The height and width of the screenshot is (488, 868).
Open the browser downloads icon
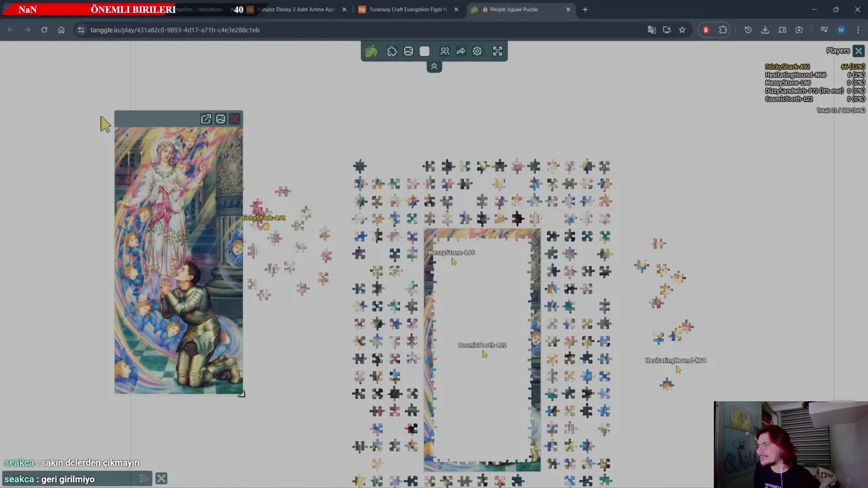(765, 30)
